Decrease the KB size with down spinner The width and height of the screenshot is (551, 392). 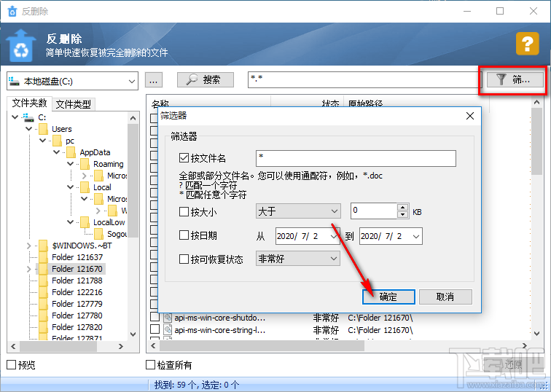point(403,215)
